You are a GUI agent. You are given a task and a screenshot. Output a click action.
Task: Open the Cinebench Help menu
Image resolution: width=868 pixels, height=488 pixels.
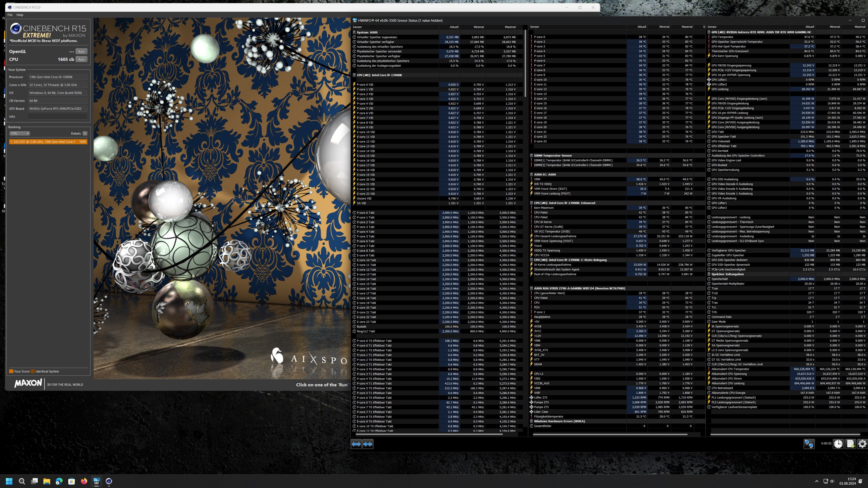tap(20, 15)
